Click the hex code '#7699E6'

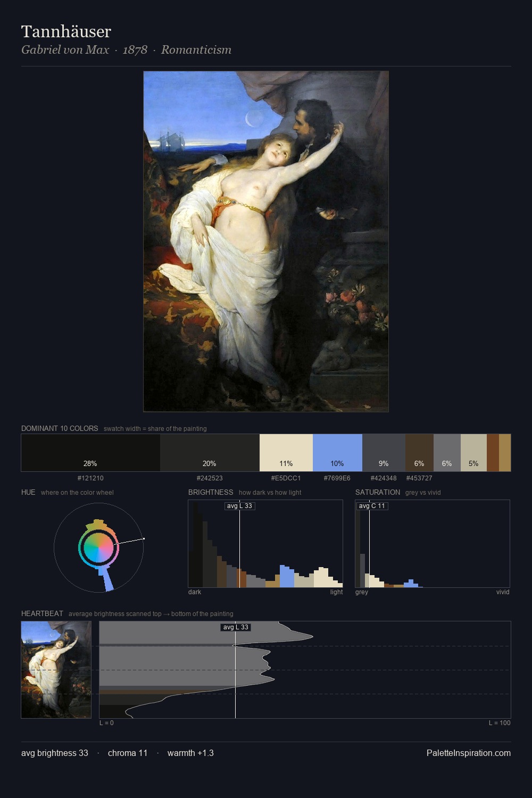point(337,478)
